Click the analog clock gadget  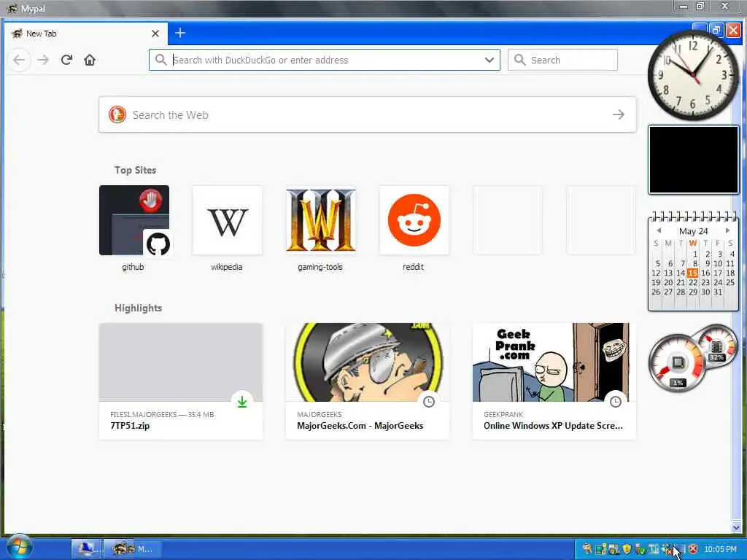(x=693, y=75)
